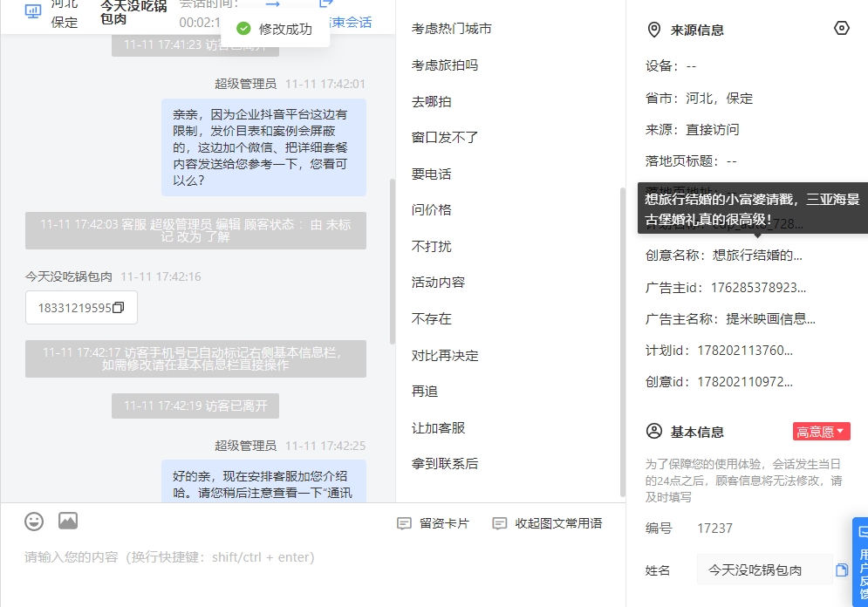Open the 高意愿 status dropdown

[821, 432]
